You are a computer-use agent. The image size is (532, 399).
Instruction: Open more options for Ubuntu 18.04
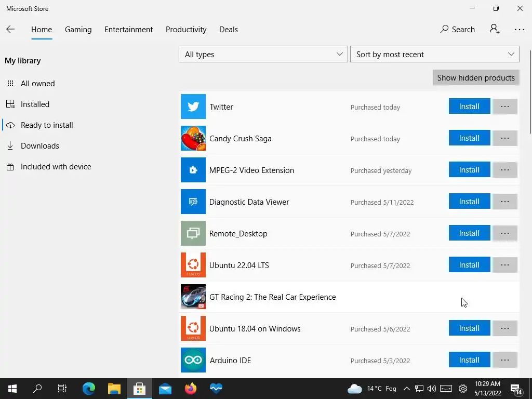[x=505, y=328]
